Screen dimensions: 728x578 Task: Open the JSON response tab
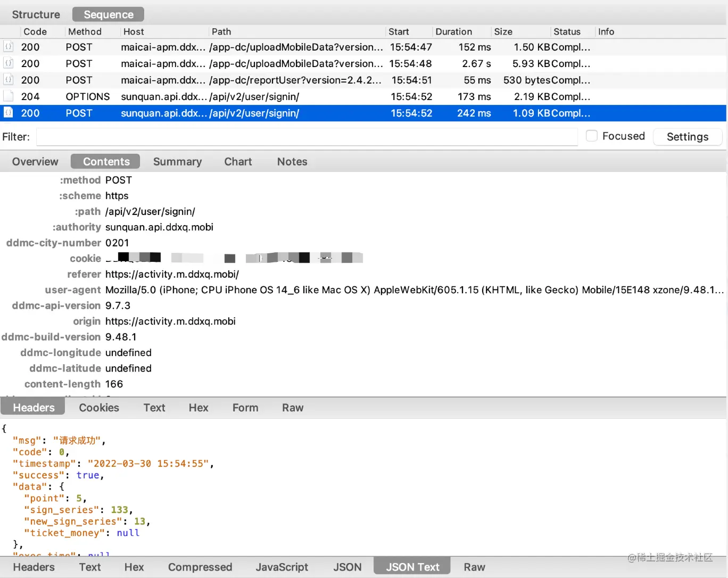pos(348,567)
